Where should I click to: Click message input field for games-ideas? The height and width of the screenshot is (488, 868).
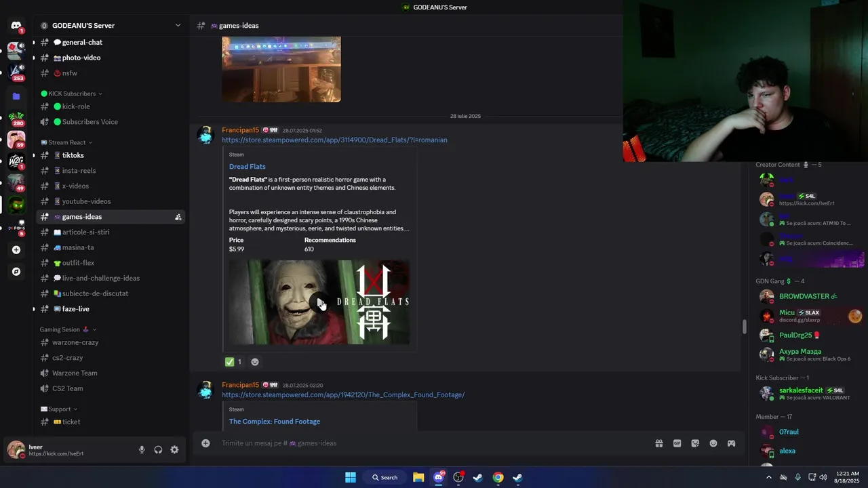[434, 443]
